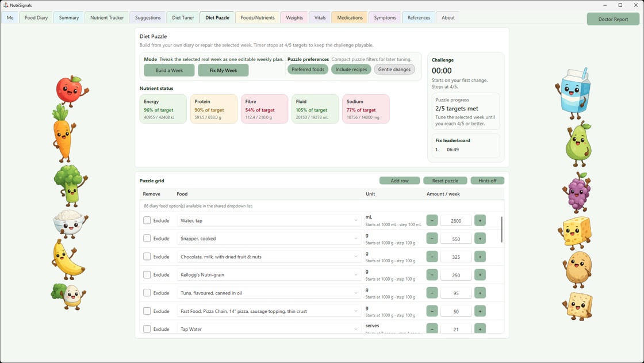Click the 2800 mL amount input field
Screen dimensions: 644x363
pos(456,220)
